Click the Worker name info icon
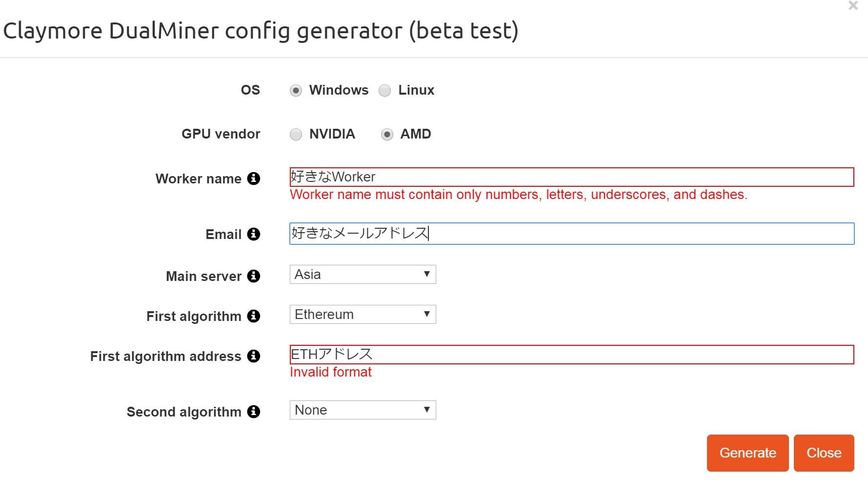Image resolution: width=868 pixels, height=498 pixels. tap(253, 179)
